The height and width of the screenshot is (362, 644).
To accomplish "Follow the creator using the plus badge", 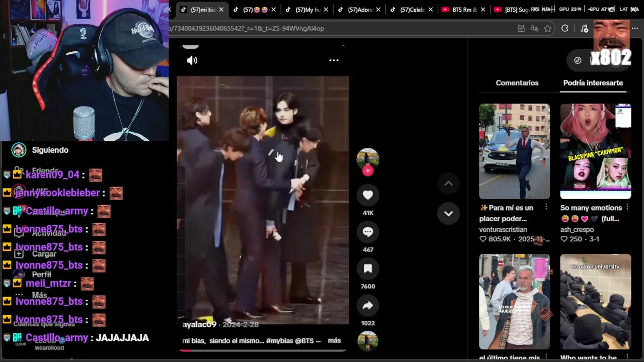I will point(368,171).
